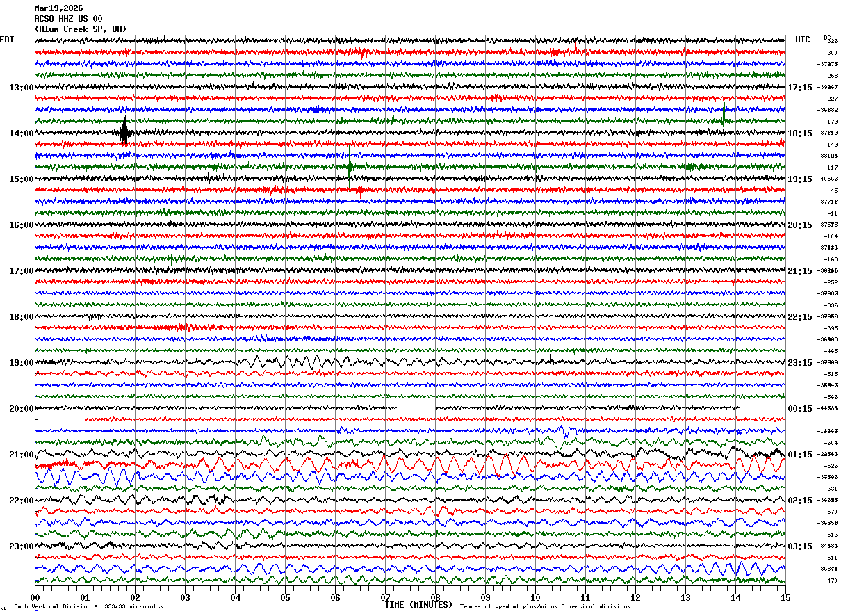Viewport: 841px width, 616px height.
Task: Click the 17:15 UTC row label
Action: coord(800,88)
